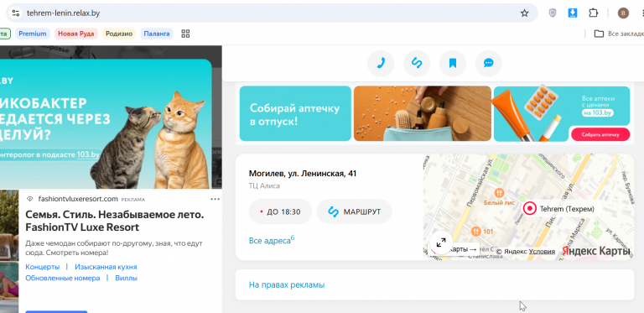The height and width of the screenshot is (313, 644).
Task: Click the МАРШРУТ button
Action: pos(355,212)
